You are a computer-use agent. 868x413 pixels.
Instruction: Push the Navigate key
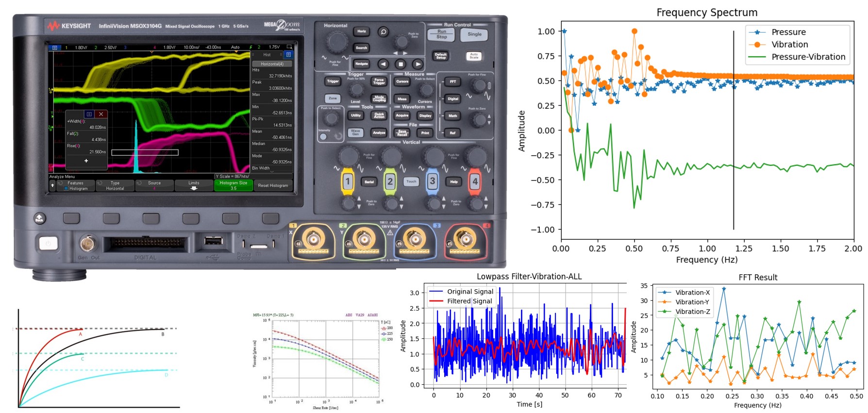click(x=362, y=64)
